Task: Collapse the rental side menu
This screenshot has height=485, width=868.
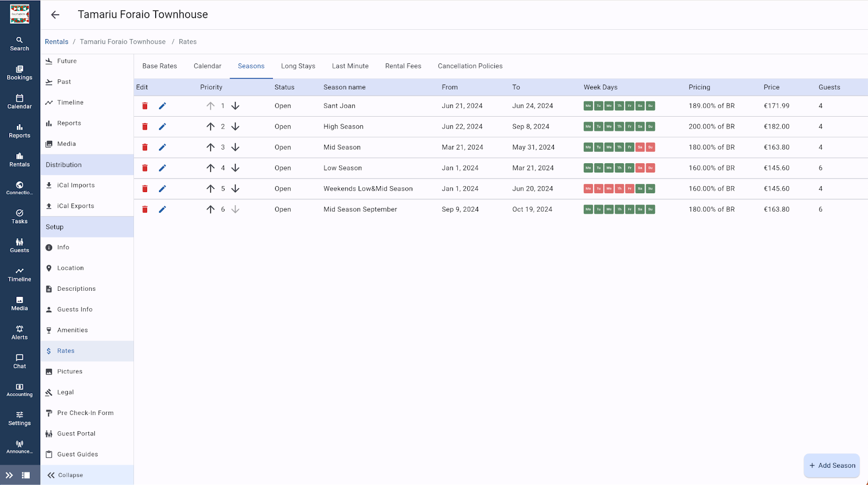Action: 65,475
